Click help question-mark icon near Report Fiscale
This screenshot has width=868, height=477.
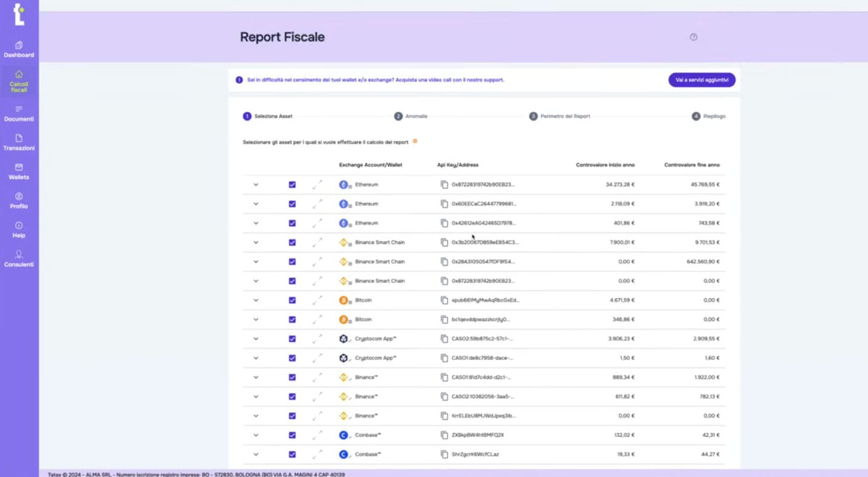[x=693, y=37]
